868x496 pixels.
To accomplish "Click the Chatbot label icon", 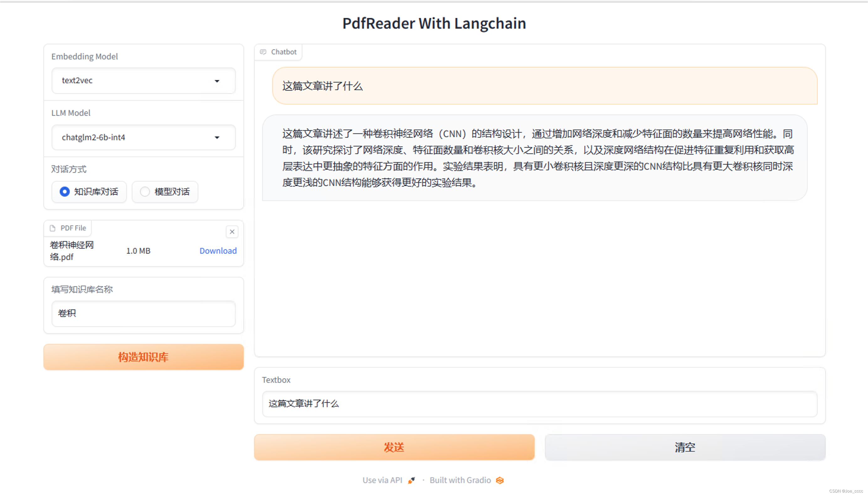I will [x=263, y=52].
